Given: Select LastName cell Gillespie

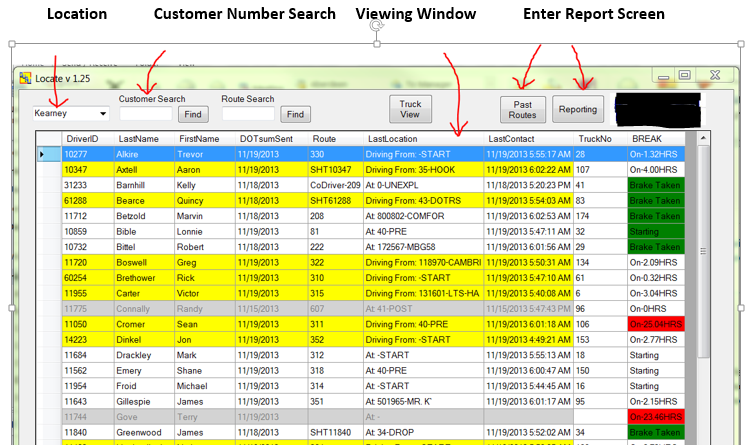Looking at the screenshot, I should pyautogui.click(x=145, y=402).
